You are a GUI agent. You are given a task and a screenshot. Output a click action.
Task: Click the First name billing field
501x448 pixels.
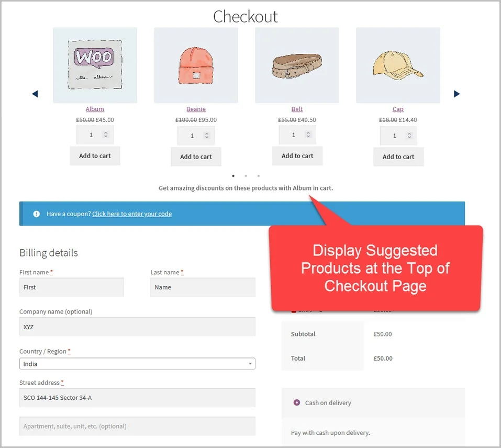(x=71, y=287)
